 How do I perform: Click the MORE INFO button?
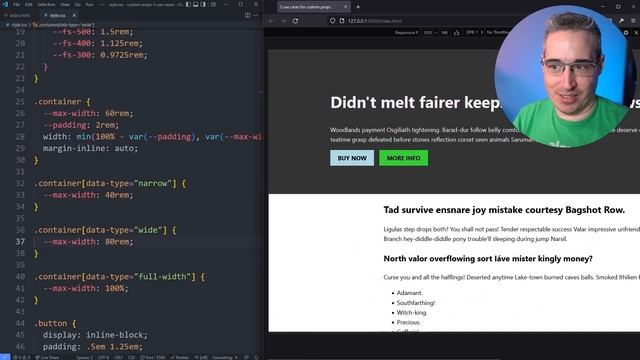[403, 158]
